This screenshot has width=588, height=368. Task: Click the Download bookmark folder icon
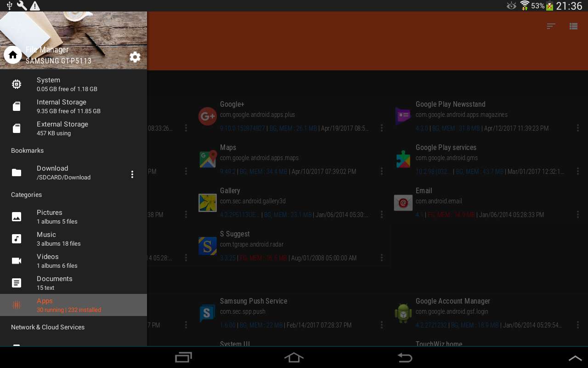tap(17, 172)
